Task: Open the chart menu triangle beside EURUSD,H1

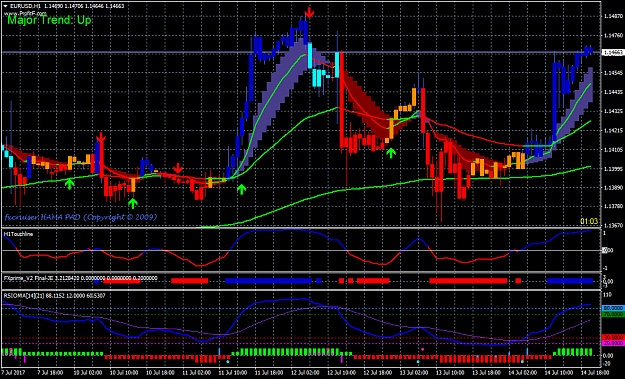Action: coord(5,6)
